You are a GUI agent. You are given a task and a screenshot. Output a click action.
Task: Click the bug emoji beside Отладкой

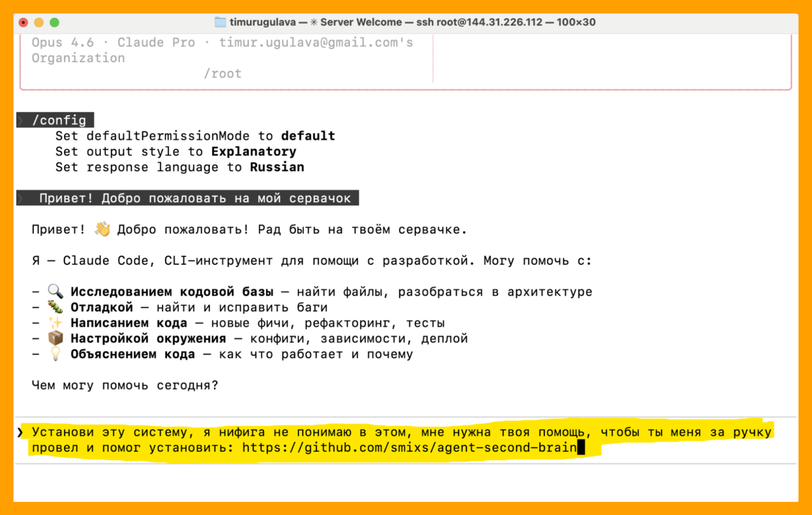(55, 307)
